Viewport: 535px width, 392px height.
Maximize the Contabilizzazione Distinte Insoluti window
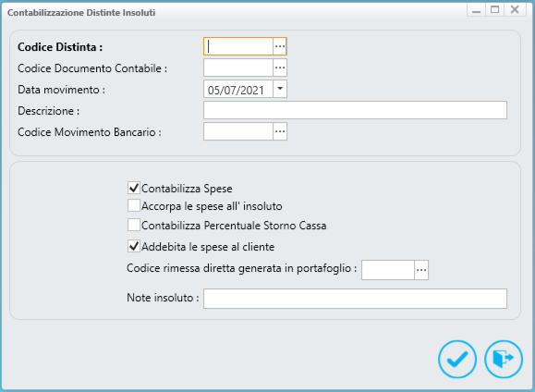495,10
